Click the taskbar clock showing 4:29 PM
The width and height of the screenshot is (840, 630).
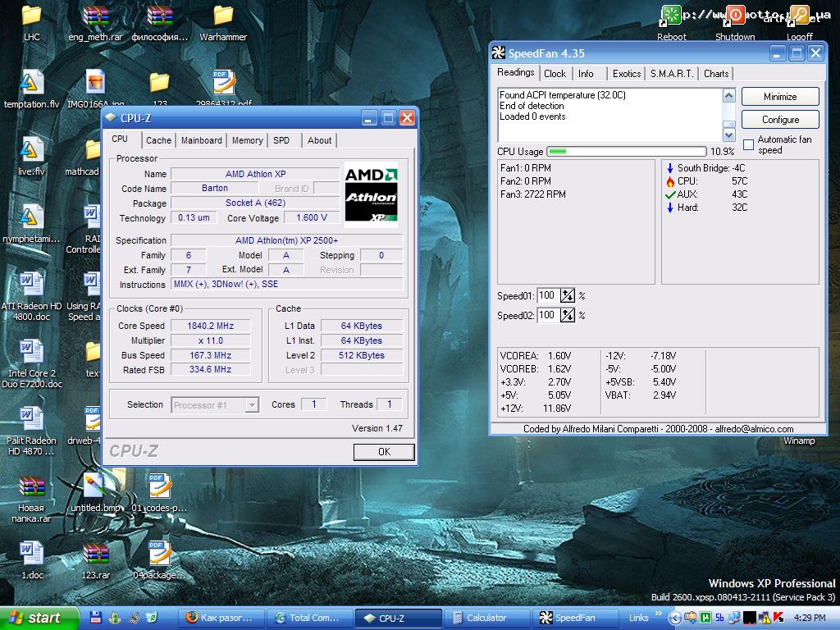click(810, 619)
